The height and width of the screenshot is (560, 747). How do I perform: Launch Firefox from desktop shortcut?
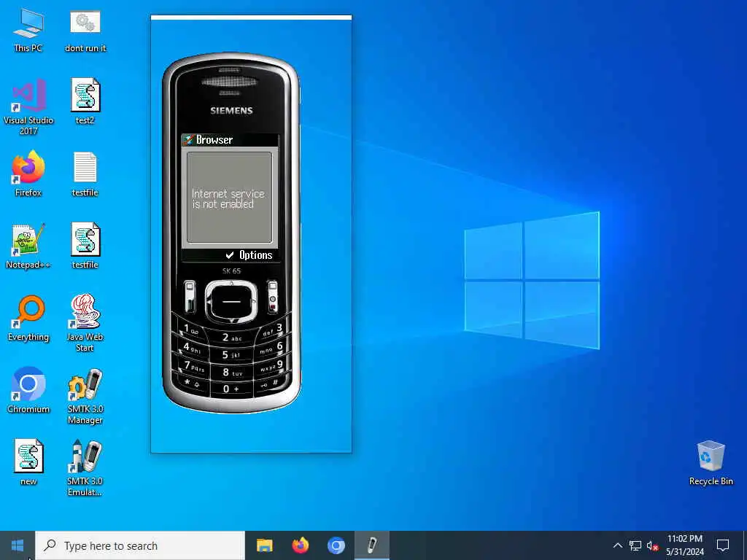[28, 174]
